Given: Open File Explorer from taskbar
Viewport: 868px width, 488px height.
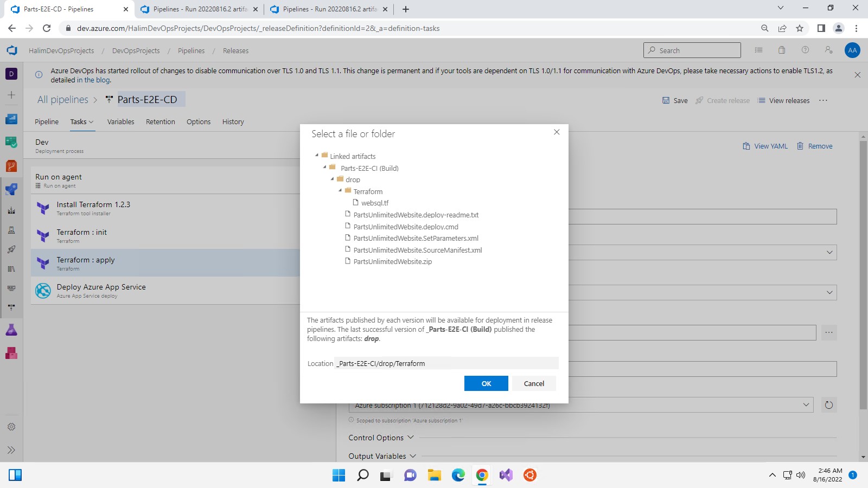Looking at the screenshot, I should (x=434, y=476).
